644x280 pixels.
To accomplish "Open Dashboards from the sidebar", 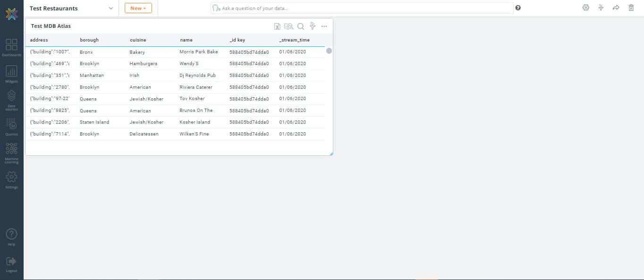I will (x=11, y=47).
